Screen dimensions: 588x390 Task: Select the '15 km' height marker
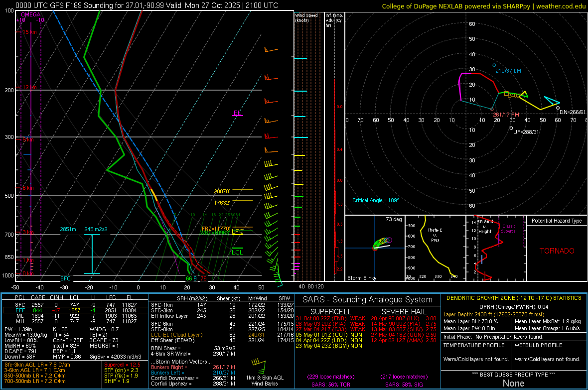pyautogui.click(x=29, y=32)
